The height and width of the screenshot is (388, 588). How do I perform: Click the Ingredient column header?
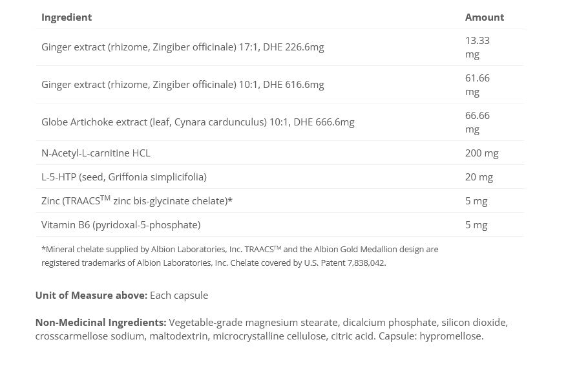pos(67,17)
